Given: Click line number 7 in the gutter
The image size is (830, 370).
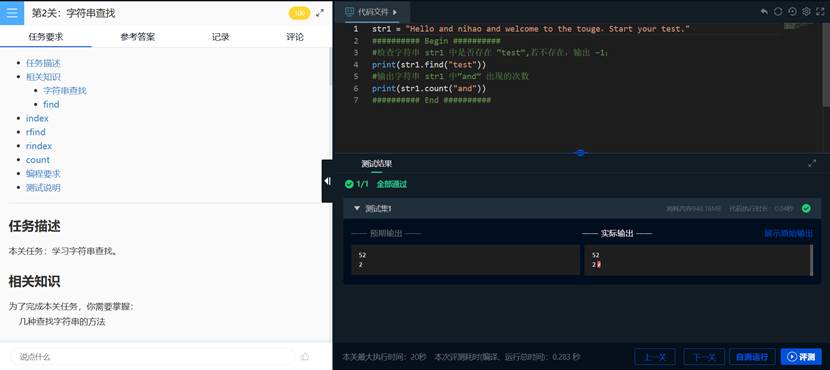Looking at the screenshot, I should coord(355,100).
